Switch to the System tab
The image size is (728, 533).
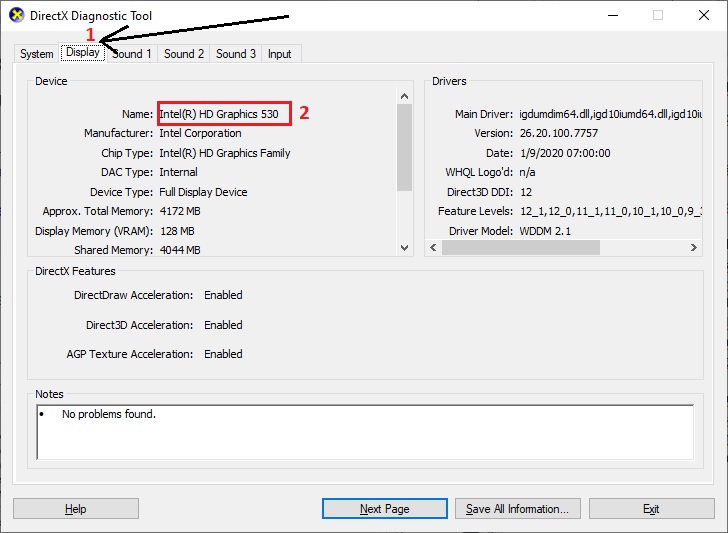pyautogui.click(x=36, y=54)
